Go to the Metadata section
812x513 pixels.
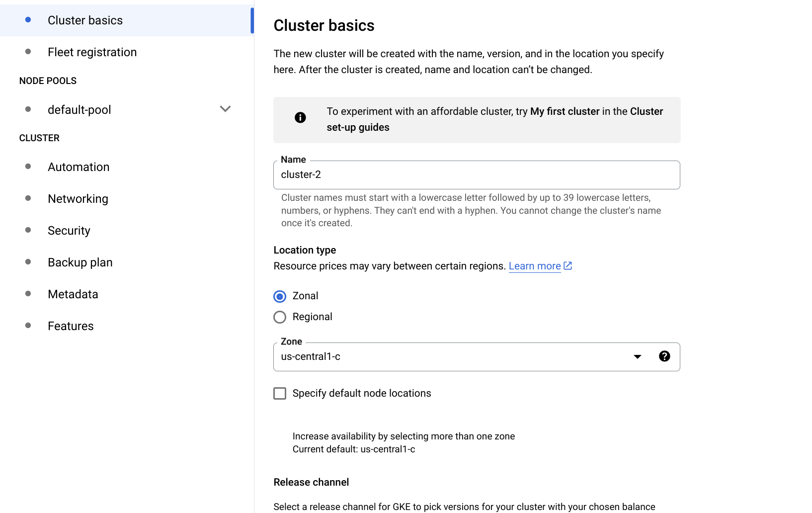coord(73,294)
